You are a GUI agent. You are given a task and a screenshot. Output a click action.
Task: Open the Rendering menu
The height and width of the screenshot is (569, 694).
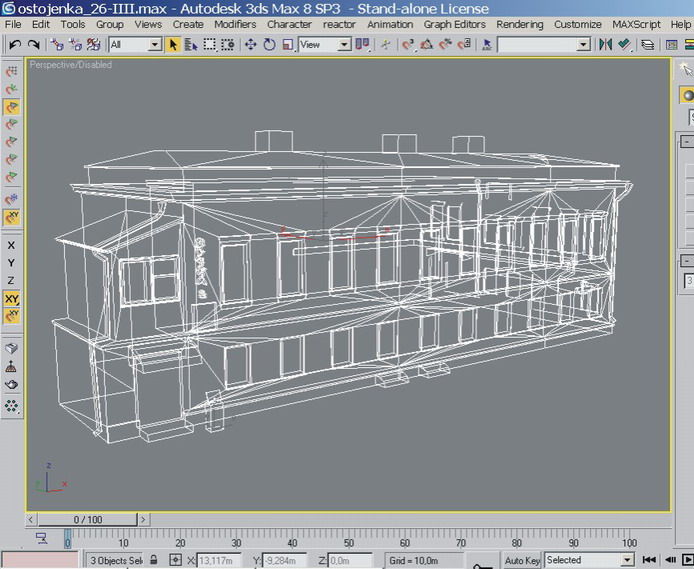[520, 24]
